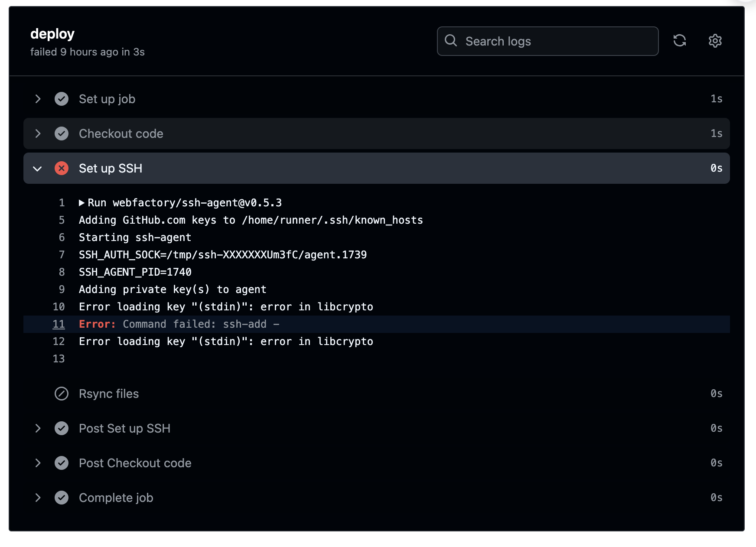Select the Post Checkout code step label
This screenshot has height=547, width=756.
coord(135,463)
